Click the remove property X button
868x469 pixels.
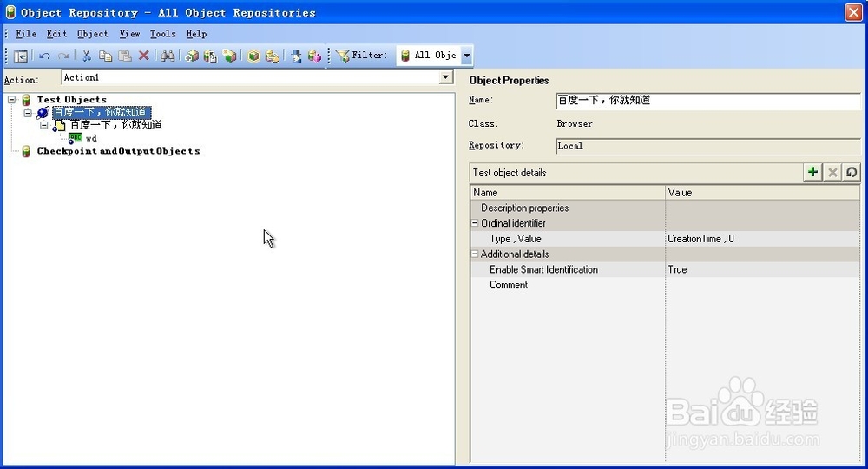832,172
